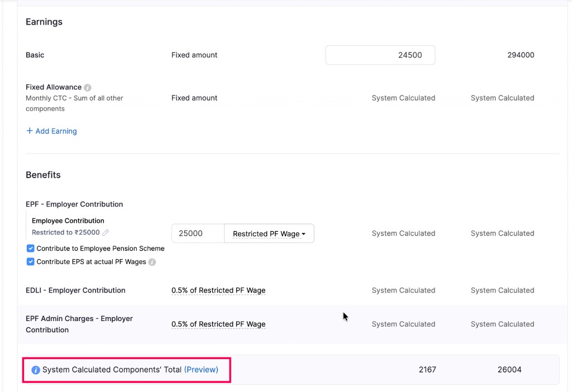Viewport: 572px width, 392px height.
Task: Click blue info icon before System Calculated Components' Total
Action: pos(35,370)
